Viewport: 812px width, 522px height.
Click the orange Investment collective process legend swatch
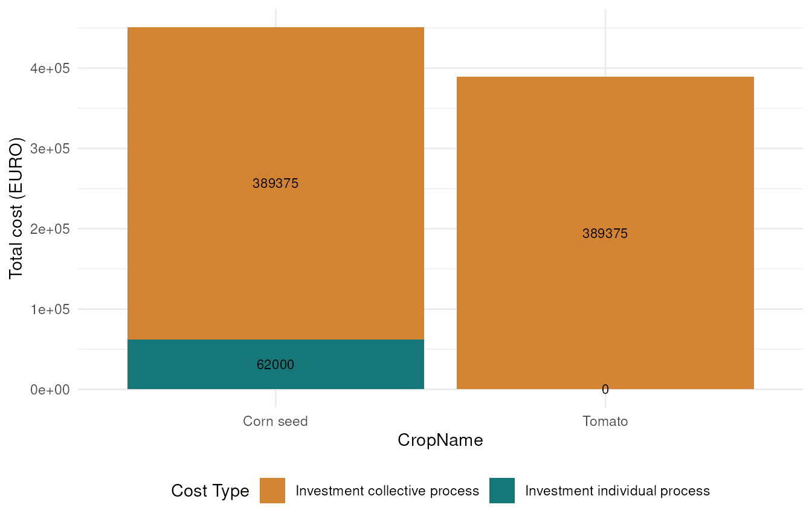[272, 491]
